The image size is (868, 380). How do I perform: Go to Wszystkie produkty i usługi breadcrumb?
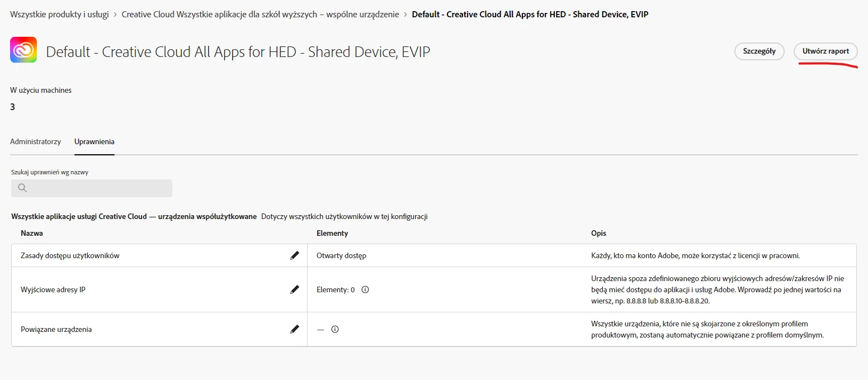pyautogui.click(x=59, y=14)
